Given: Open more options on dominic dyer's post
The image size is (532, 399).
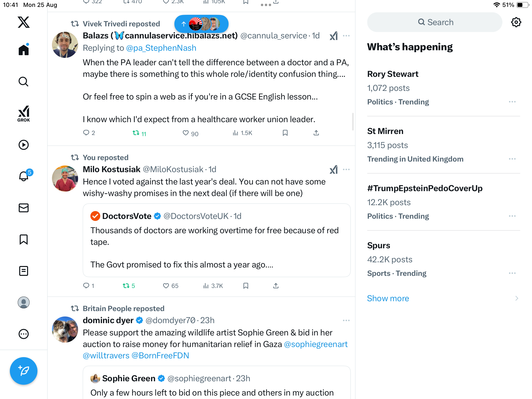Looking at the screenshot, I should pos(346,320).
